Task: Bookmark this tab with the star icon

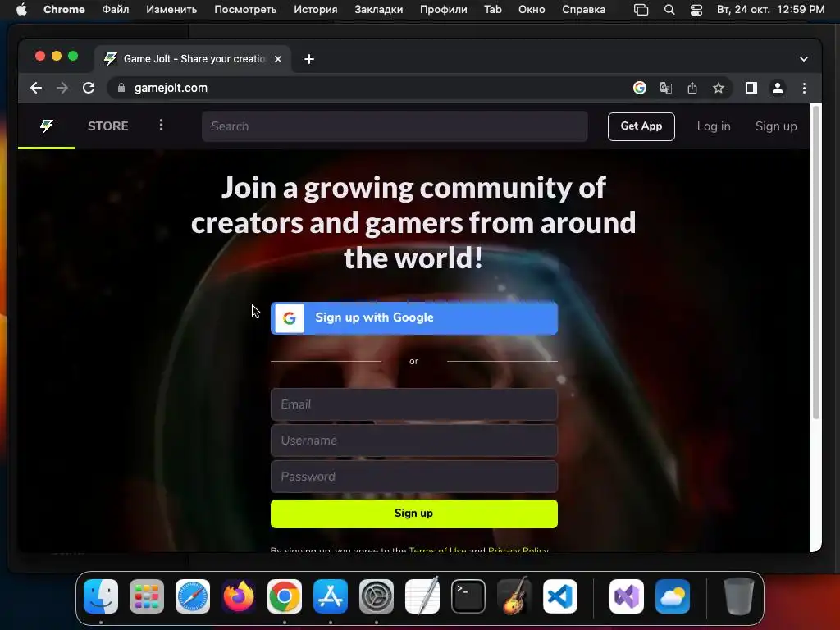Action: tap(719, 88)
